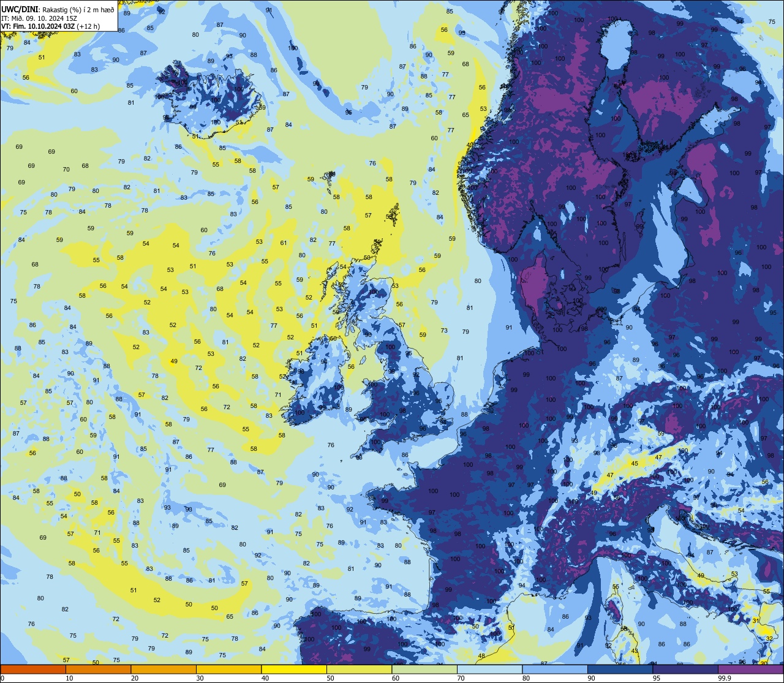Click the legend label '60'

396,678
